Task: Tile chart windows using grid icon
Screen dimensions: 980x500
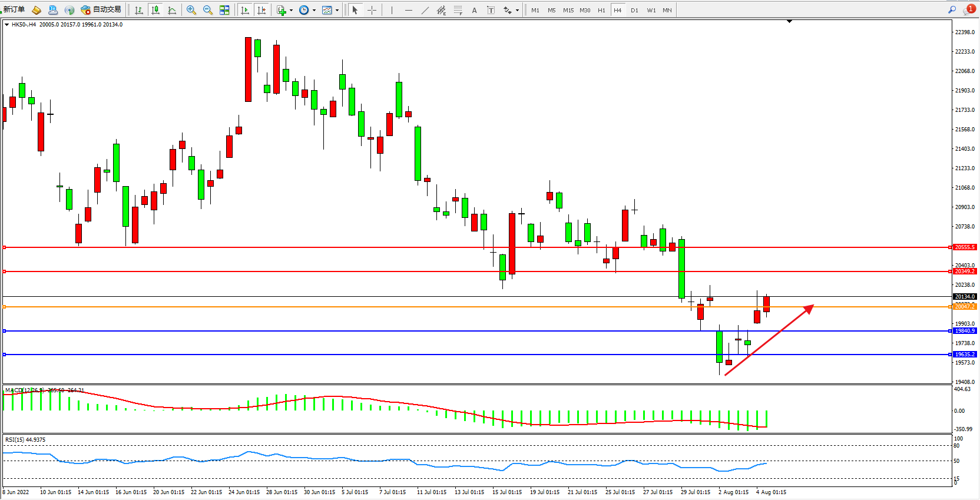Action: point(224,10)
